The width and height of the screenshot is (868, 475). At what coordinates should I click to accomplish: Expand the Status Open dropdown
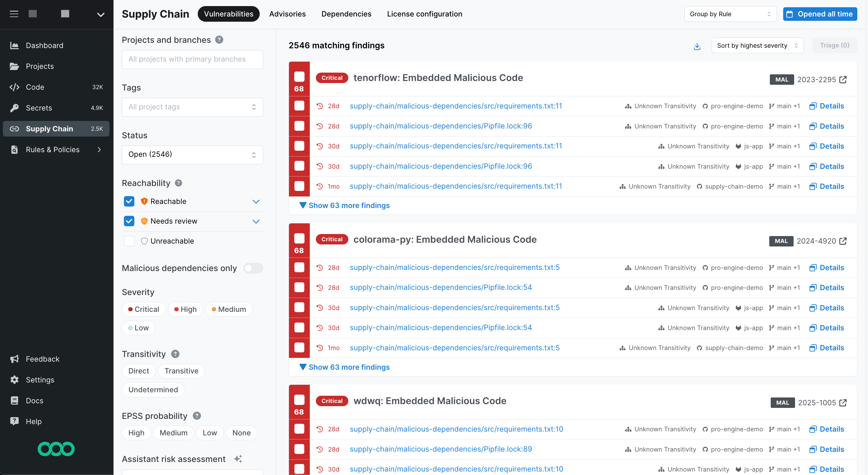(192, 154)
